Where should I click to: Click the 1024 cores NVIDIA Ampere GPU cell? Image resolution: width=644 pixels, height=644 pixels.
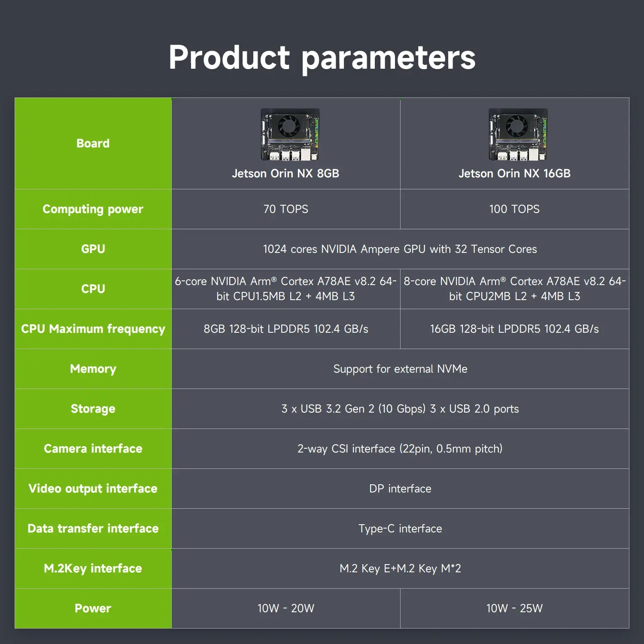click(x=400, y=249)
